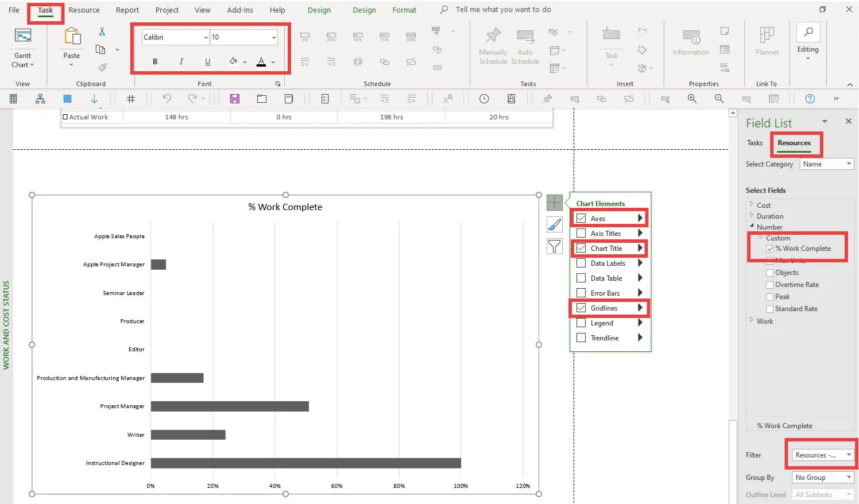
Task: Check the Standard Rate field
Action: (x=770, y=309)
